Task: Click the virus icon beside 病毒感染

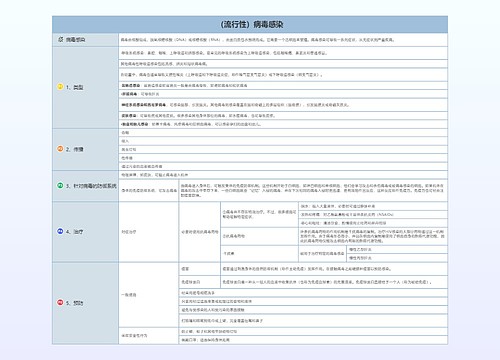Action: (x=60, y=40)
